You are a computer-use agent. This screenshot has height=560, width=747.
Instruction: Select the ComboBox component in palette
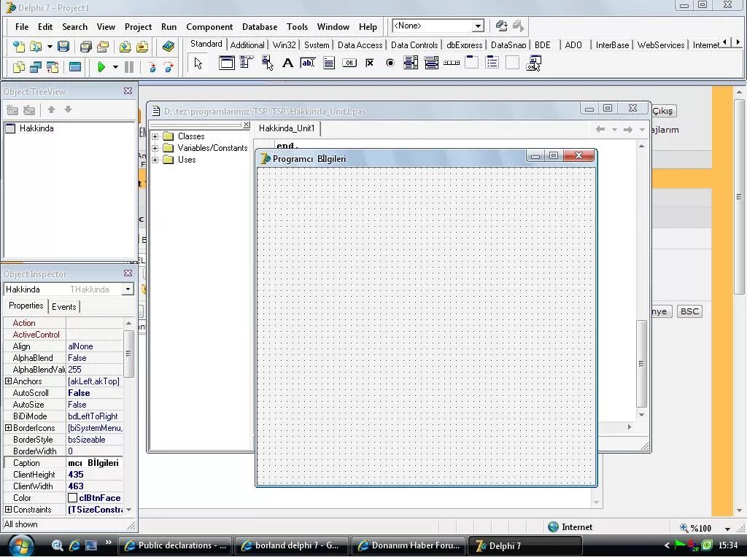(x=431, y=63)
